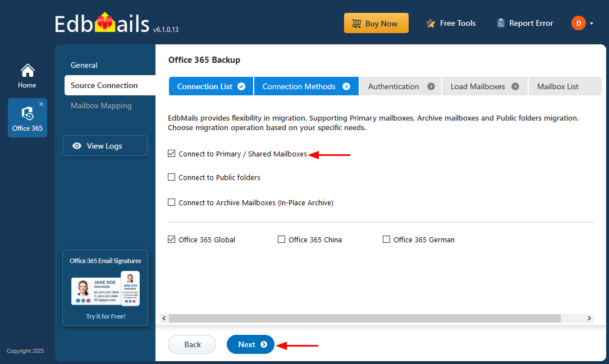Go to the Authentication tab

pos(400,86)
